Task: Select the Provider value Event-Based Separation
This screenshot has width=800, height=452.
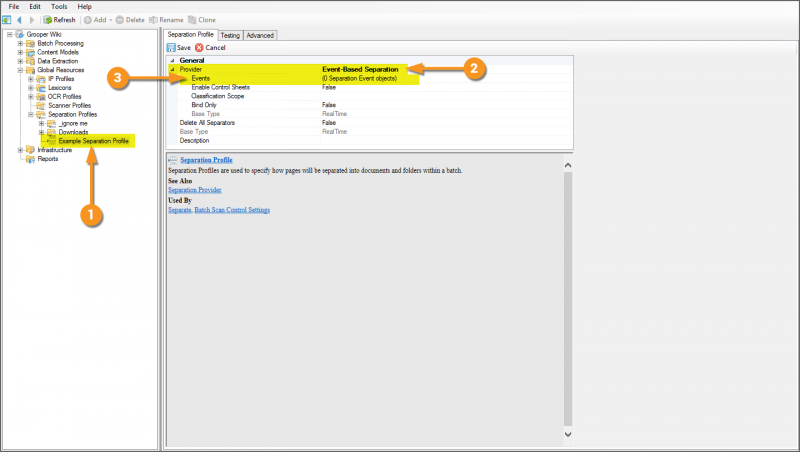Action: pyautogui.click(x=360, y=69)
